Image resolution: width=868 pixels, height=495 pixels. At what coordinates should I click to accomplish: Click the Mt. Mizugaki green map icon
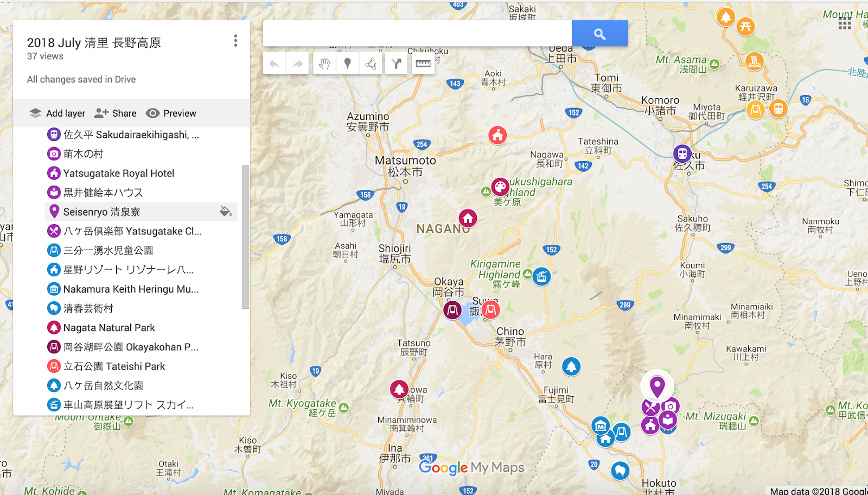tap(754, 420)
